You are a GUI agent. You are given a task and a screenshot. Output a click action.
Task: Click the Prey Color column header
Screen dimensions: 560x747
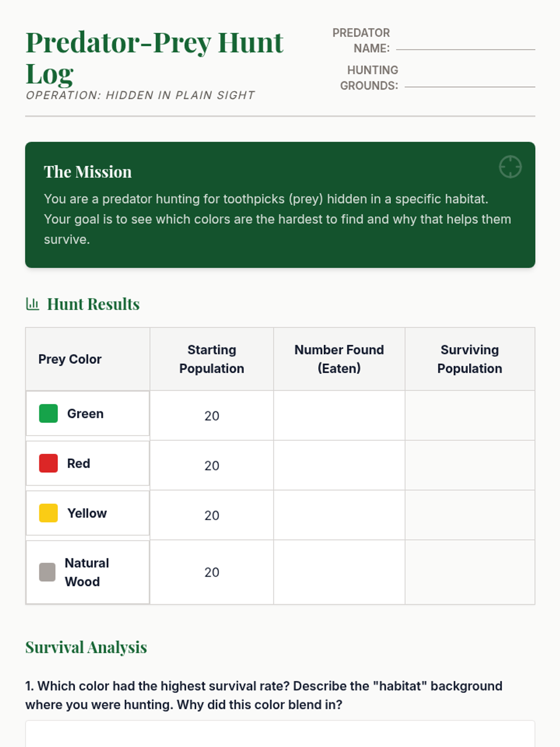[x=70, y=359]
